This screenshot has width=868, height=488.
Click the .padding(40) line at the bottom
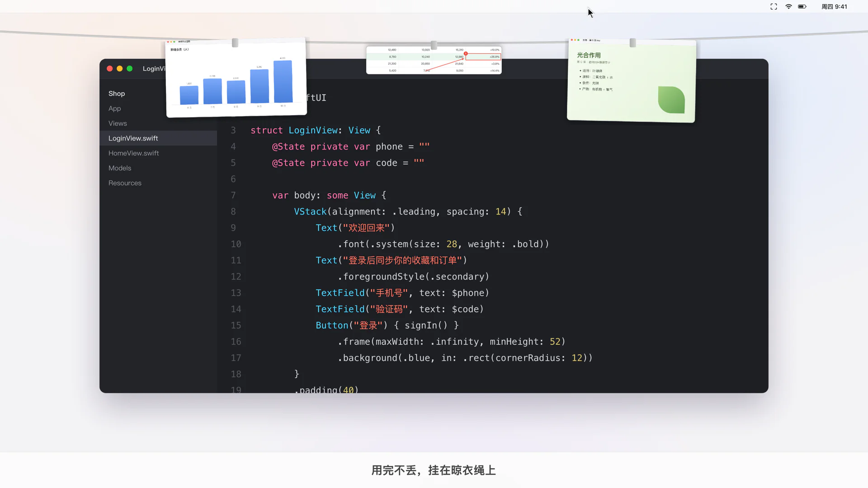pos(326,389)
